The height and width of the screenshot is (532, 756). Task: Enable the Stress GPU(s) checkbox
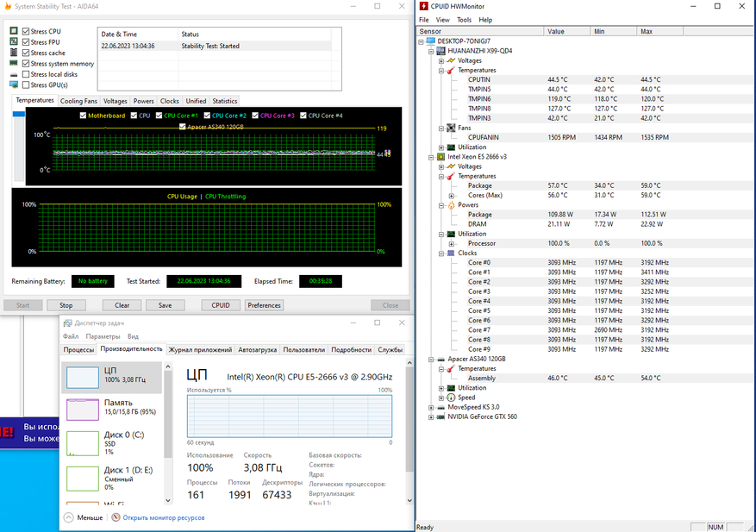coord(24,85)
